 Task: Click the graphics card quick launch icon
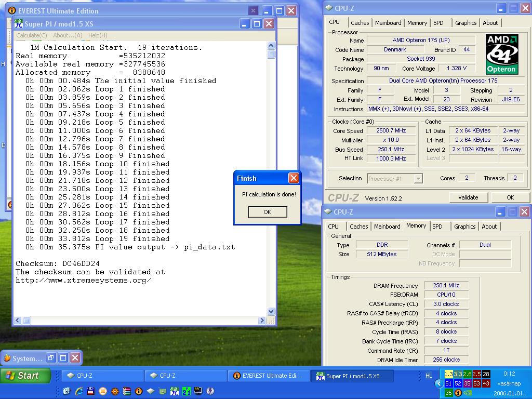coord(163,391)
